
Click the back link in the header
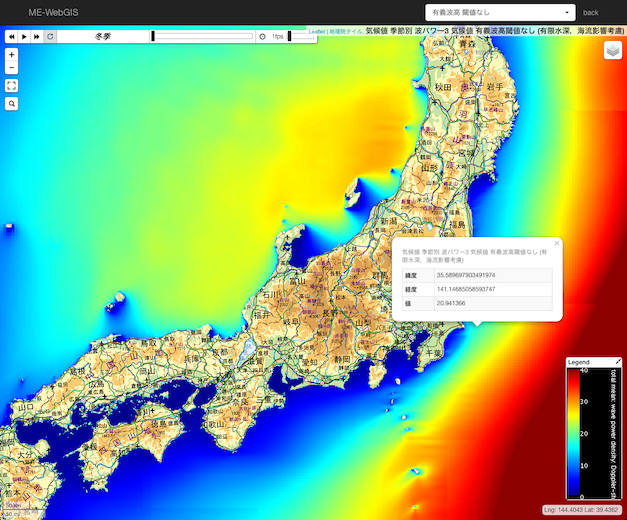591,13
